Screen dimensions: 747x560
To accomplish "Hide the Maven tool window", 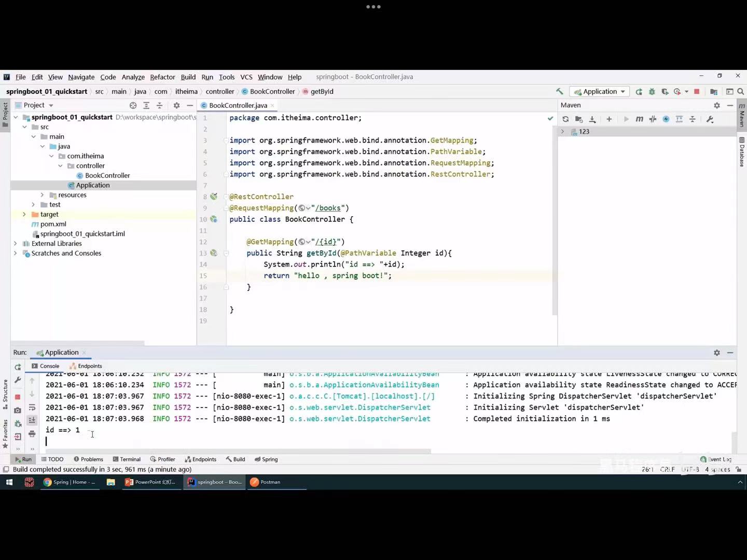I will click(x=730, y=105).
